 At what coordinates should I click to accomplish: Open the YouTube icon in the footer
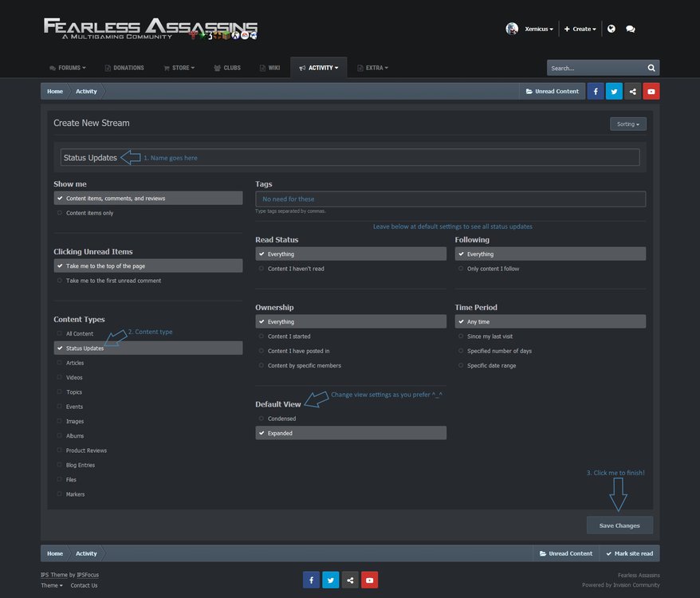click(370, 580)
